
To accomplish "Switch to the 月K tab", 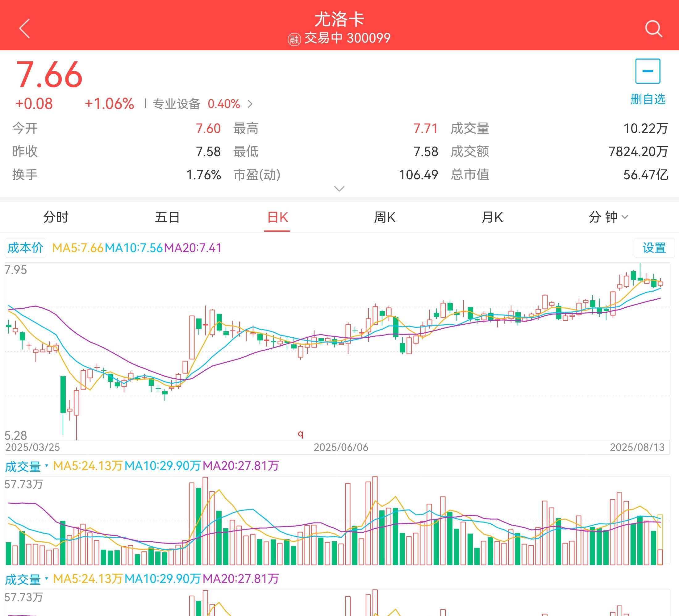I will [492, 217].
